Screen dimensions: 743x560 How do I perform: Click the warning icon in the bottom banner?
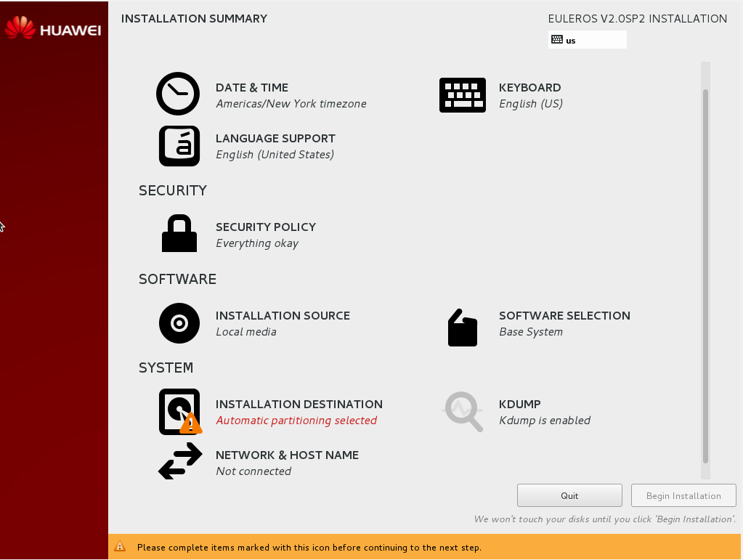121,548
